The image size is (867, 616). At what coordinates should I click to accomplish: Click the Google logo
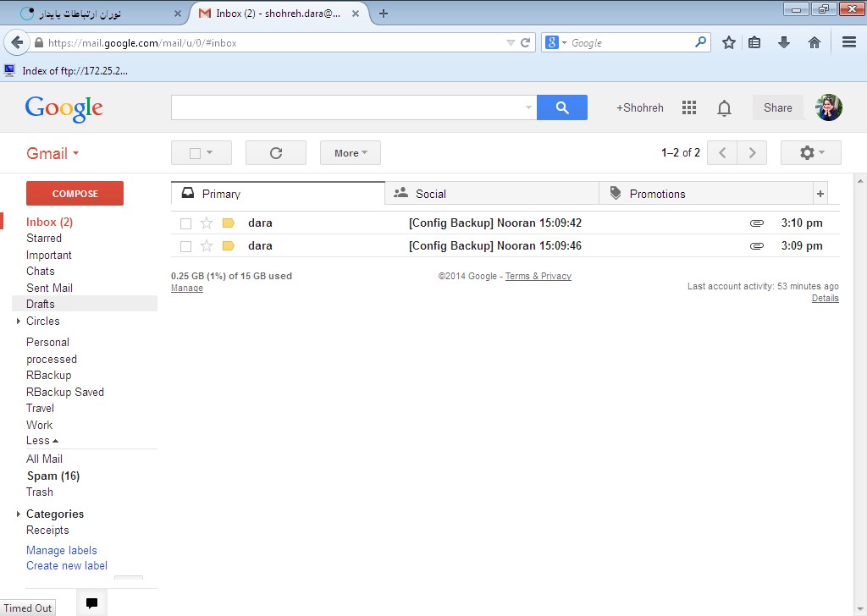[64, 108]
